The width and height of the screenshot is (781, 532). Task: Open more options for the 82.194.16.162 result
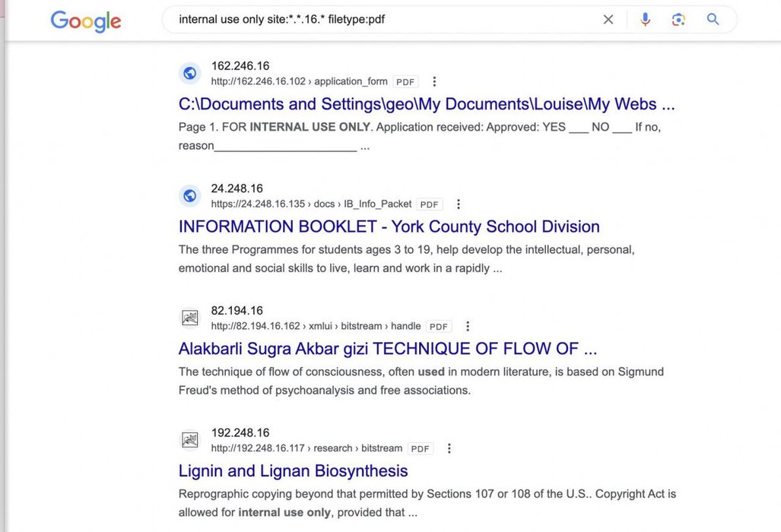click(x=467, y=327)
